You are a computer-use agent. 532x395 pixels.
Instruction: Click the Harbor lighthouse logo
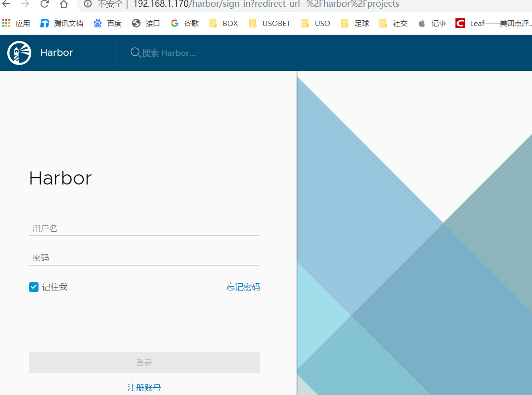(19, 53)
